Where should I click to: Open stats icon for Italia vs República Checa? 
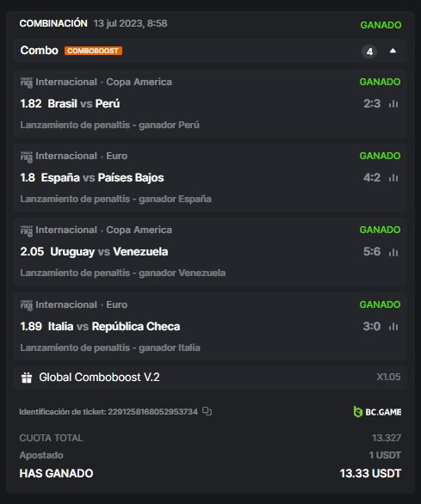(x=393, y=327)
